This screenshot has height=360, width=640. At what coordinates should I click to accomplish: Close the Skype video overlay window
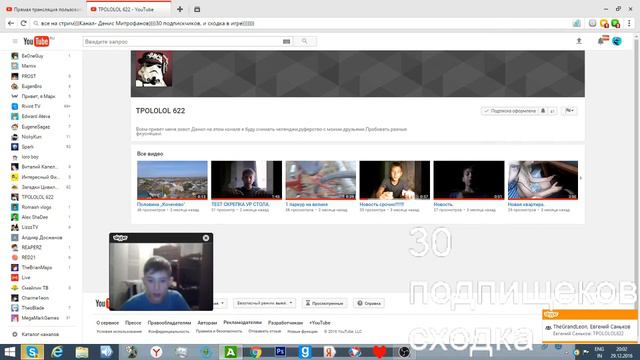click(206, 238)
